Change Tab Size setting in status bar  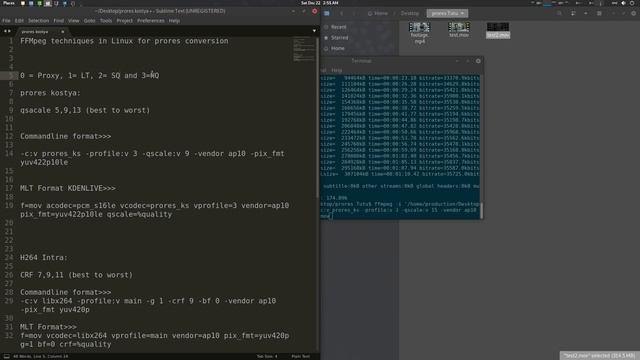pos(267,356)
